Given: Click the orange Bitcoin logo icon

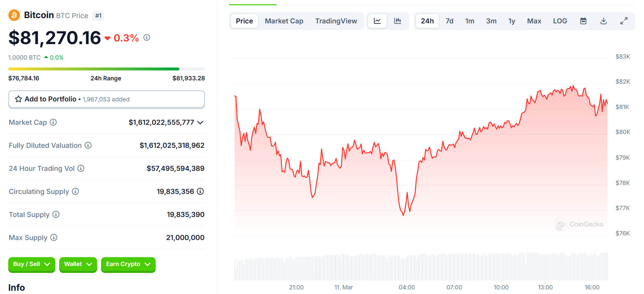Looking at the screenshot, I should tap(14, 15).
